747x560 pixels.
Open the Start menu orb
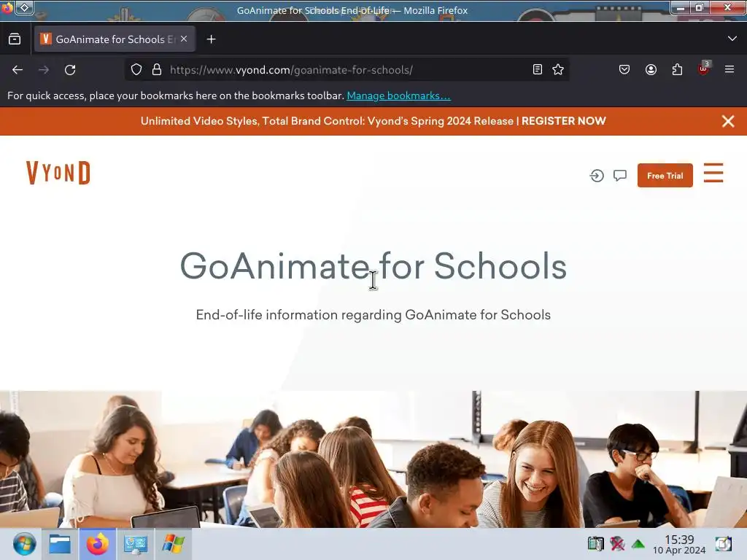point(24,544)
